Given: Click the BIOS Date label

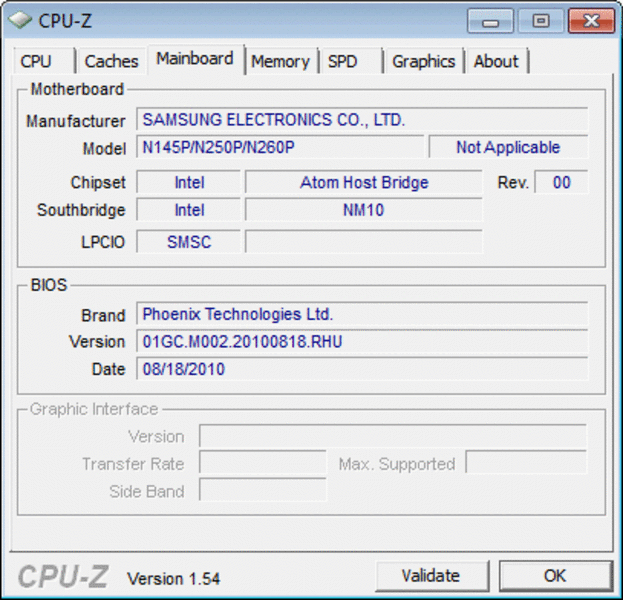Looking at the screenshot, I should [x=108, y=369].
